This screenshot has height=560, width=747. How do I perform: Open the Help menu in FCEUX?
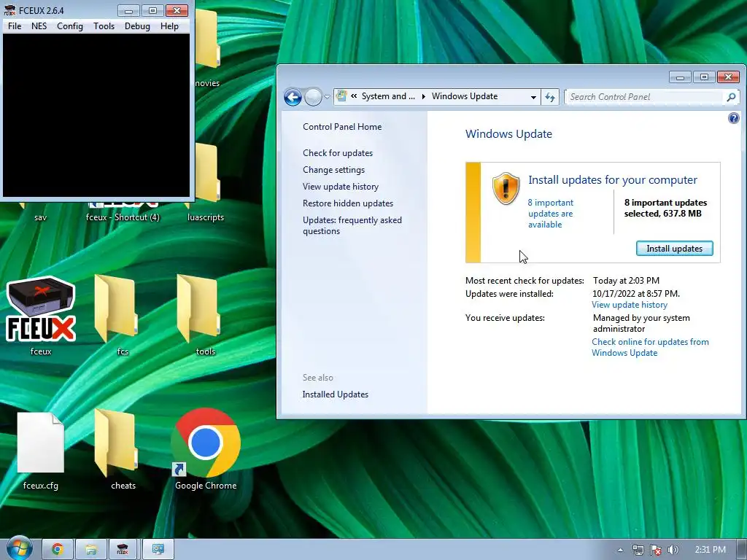tap(169, 26)
